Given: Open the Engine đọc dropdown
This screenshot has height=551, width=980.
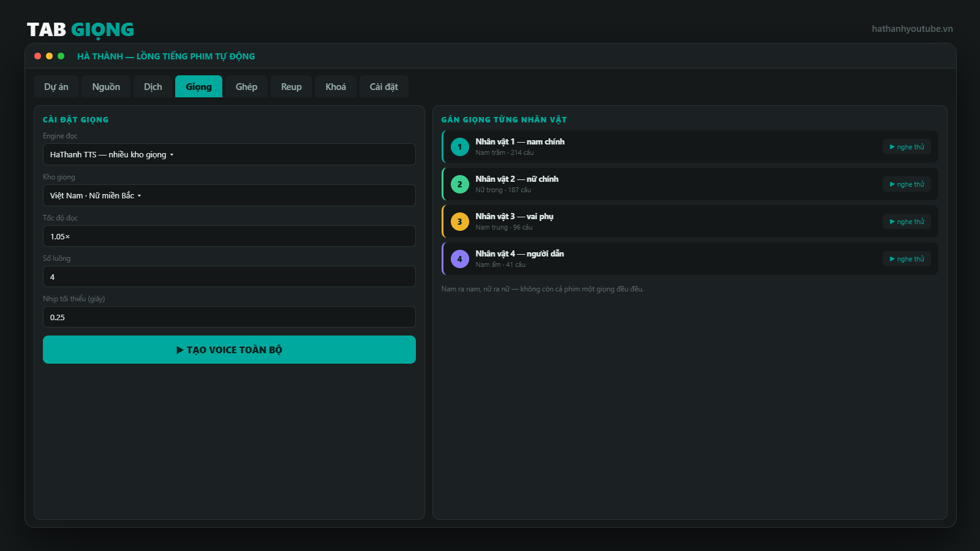Looking at the screenshot, I should click(x=229, y=154).
